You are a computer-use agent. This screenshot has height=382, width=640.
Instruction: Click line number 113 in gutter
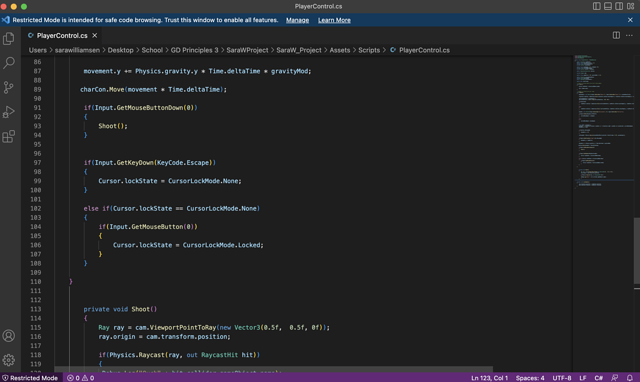36,309
